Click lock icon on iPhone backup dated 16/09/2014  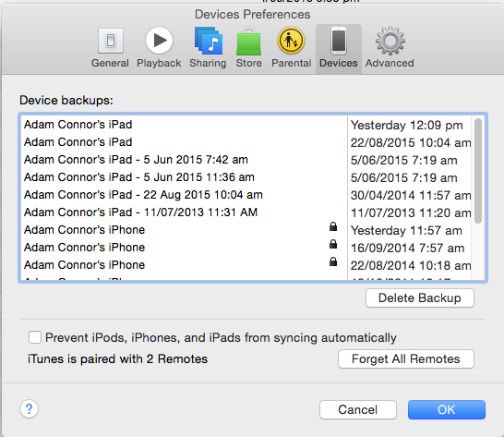click(x=333, y=244)
